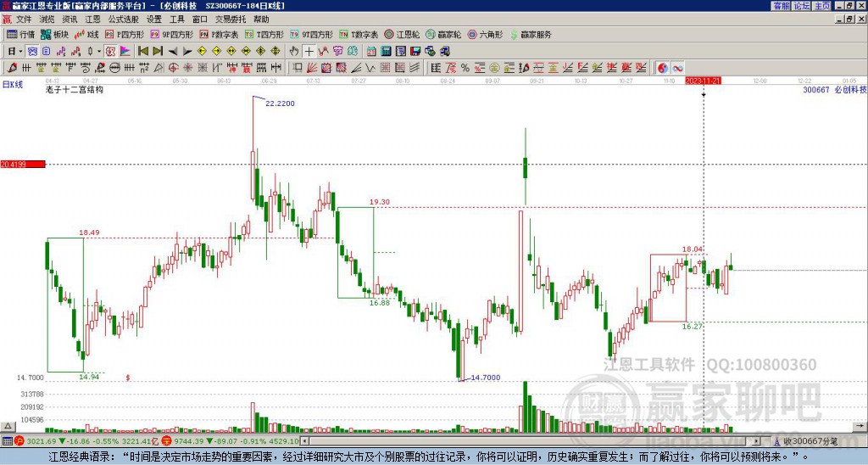Move chart left with black arrow

[x=173, y=51]
